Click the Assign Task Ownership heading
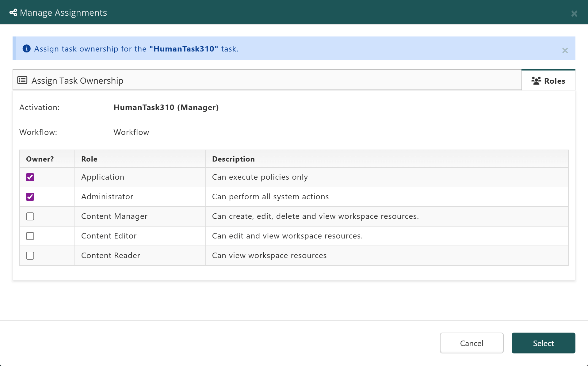 coord(78,80)
